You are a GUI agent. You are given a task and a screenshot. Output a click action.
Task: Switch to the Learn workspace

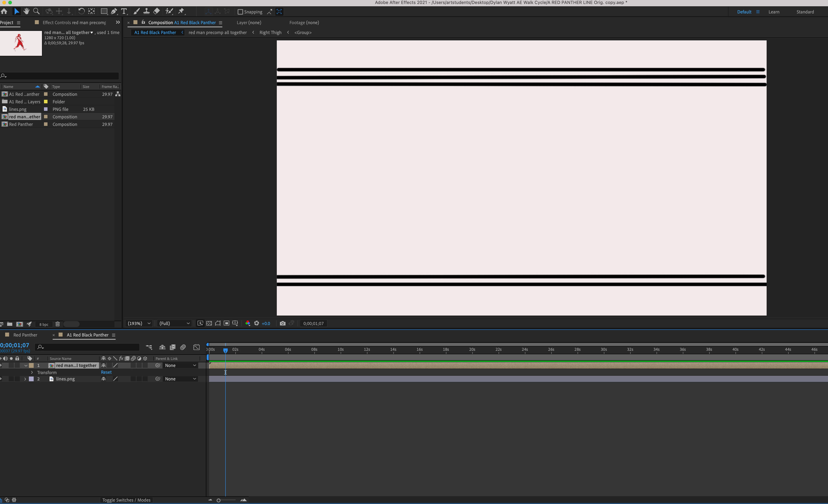(x=774, y=12)
